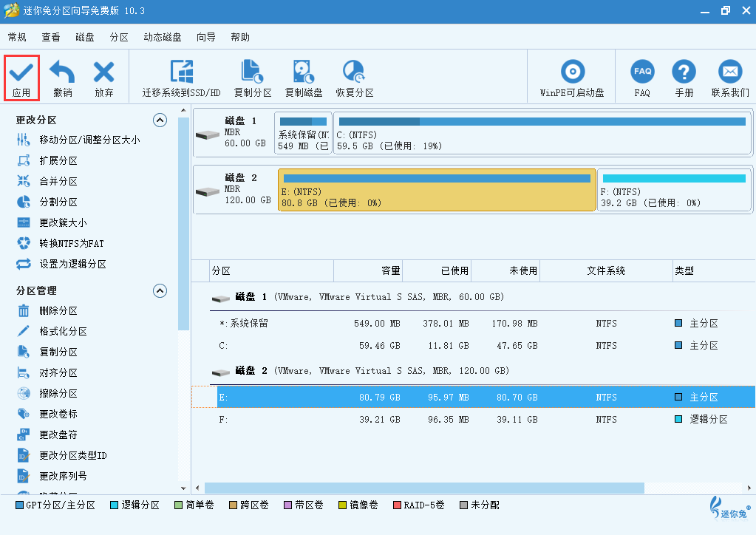Sort by 未使用 column header
Viewport: 756px width, 535px height.
click(505, 271)
